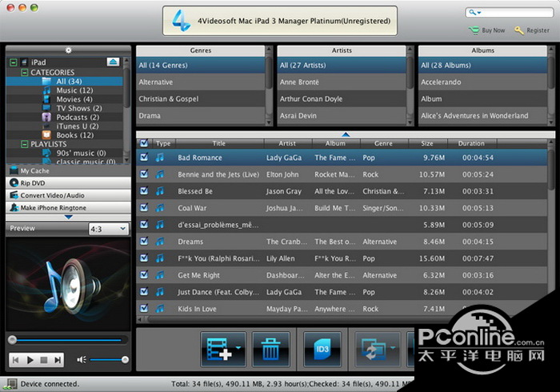
Task: Click the Register key icon
Action: 519,30
